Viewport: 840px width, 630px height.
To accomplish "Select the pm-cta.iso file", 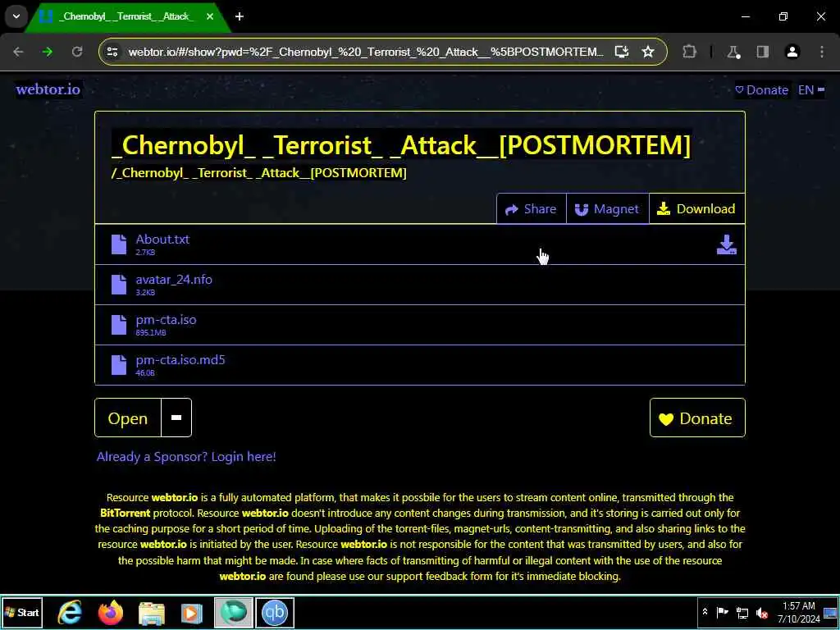I will (419, 325).
